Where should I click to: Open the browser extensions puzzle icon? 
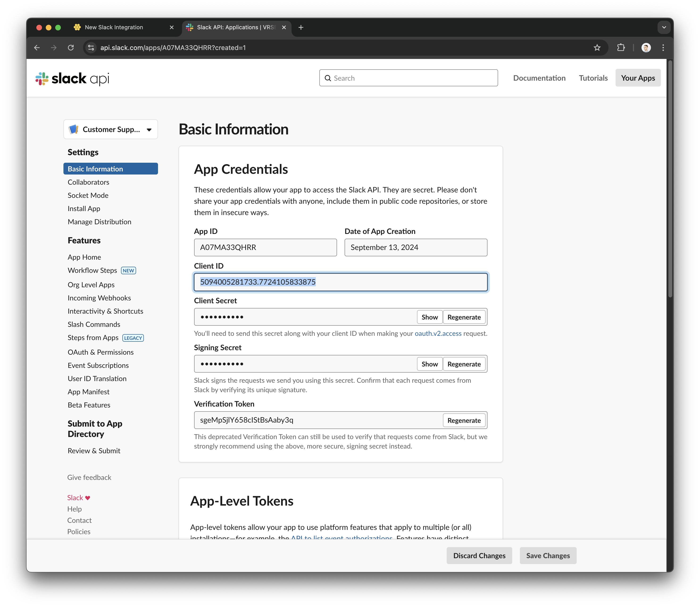(x=621, y=48)
